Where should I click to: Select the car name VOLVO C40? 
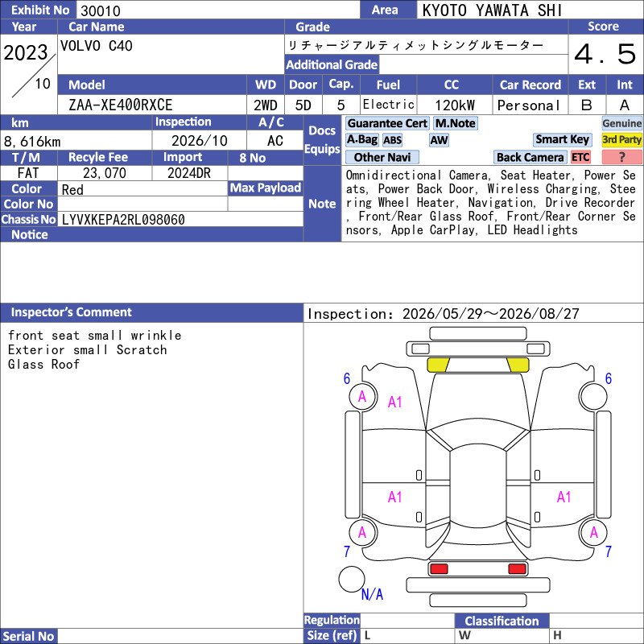point(96,46)
